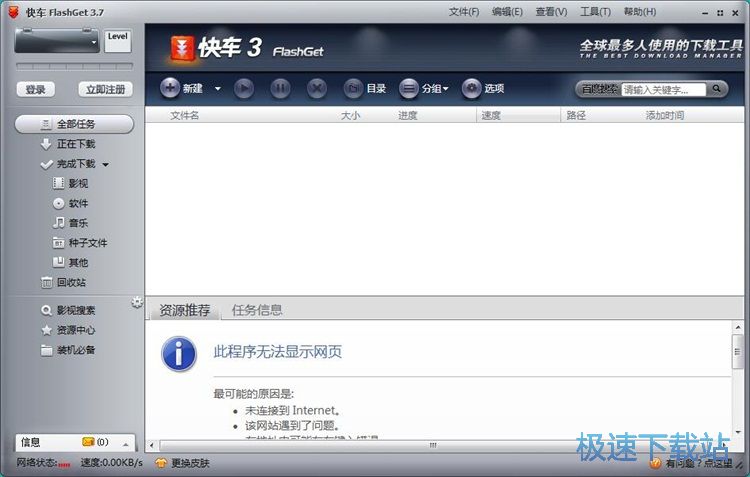Click the blue info icon in web panel
Screen dimensions: 750x477
(x=179, y=355)
